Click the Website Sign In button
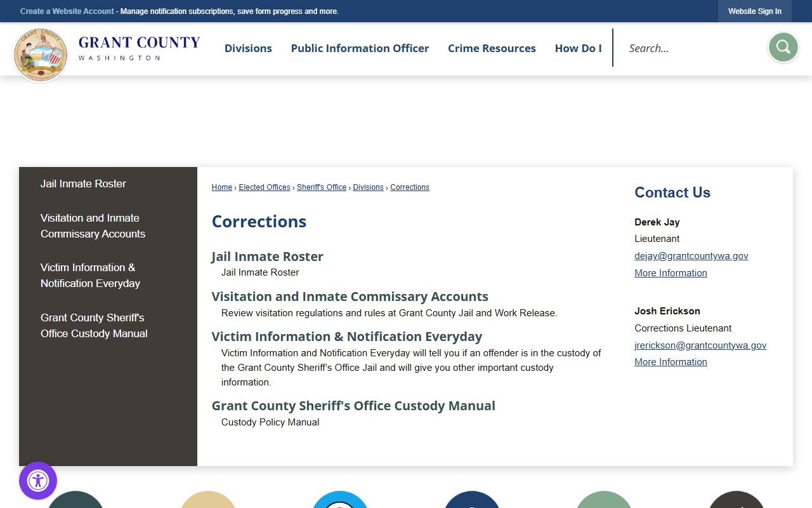Viewport: 812px width, 508px height. pos(754,11)
